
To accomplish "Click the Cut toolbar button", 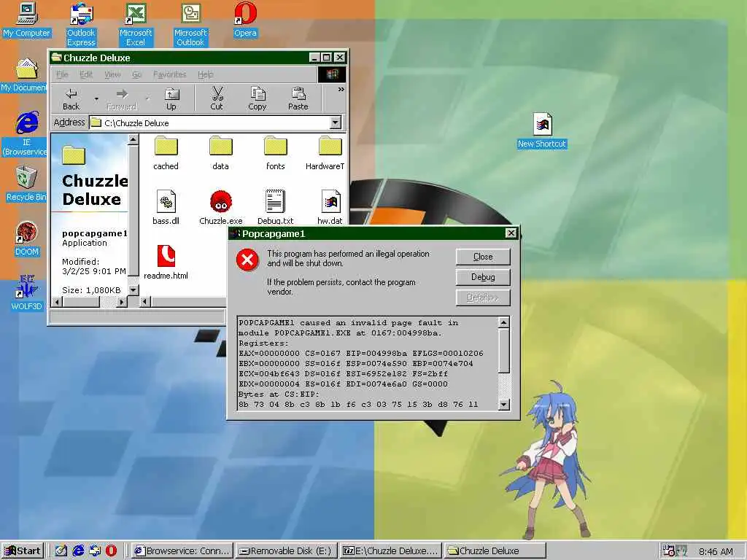I will click(217, 99).
